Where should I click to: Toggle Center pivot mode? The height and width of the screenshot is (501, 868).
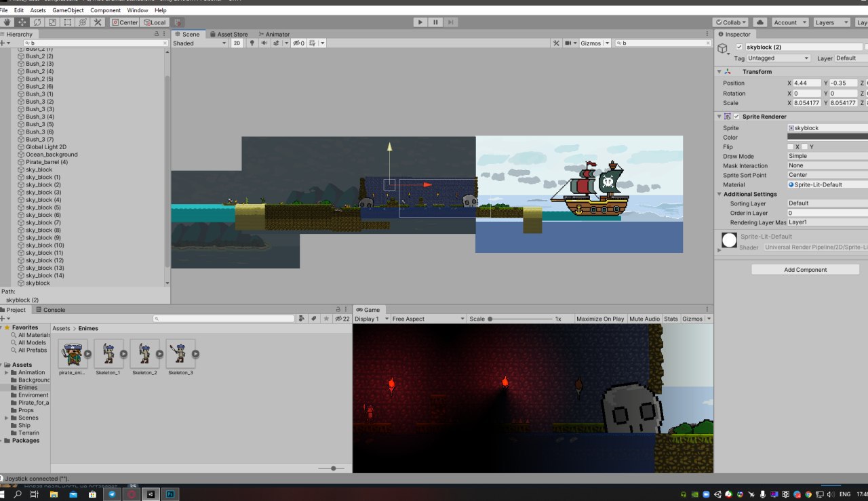coord(125,22)
